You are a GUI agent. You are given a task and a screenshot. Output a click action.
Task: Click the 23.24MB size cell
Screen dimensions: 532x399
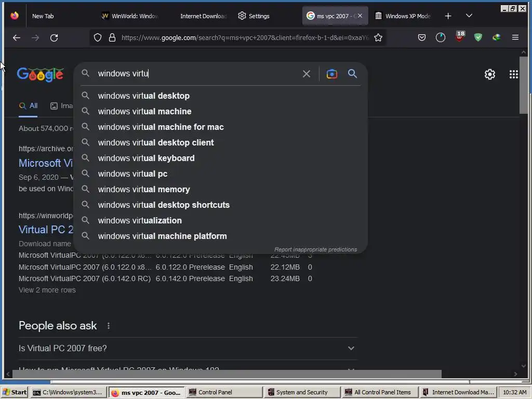pos(285,278)
